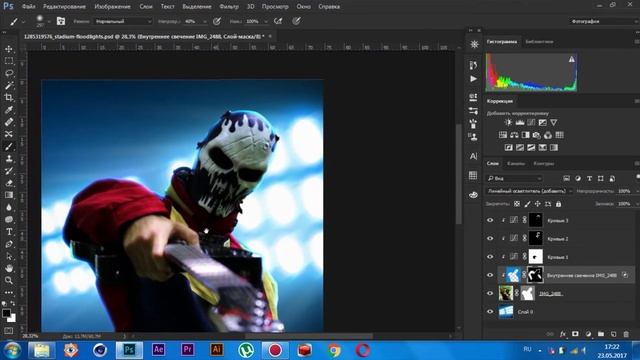Select the Lasso tool
Viewport: 640px width, 360px height.
9,73
